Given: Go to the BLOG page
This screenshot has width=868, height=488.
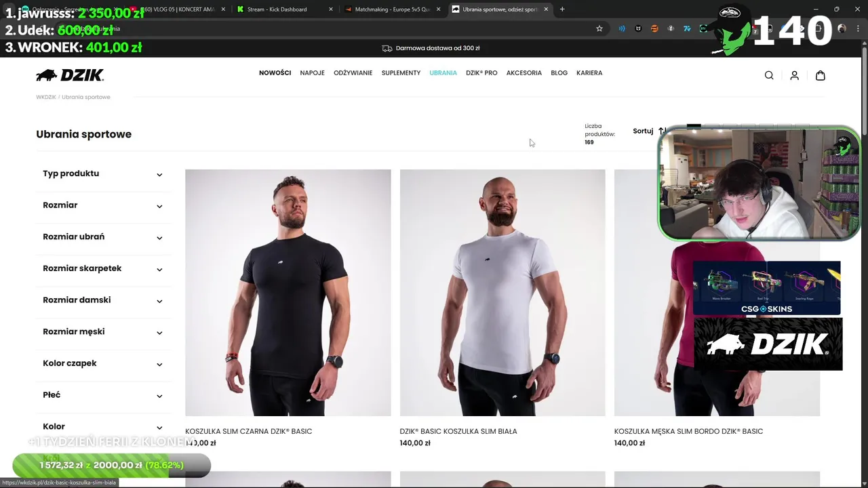Looking at the screenshot, I should [x=559, y=73].
